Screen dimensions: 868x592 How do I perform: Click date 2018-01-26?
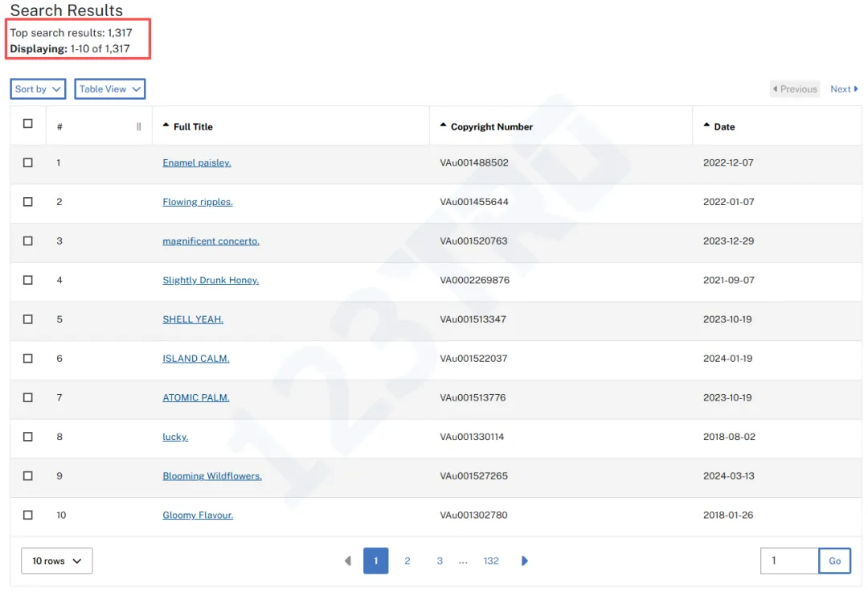pyautogui.click(x=728, y=515)
